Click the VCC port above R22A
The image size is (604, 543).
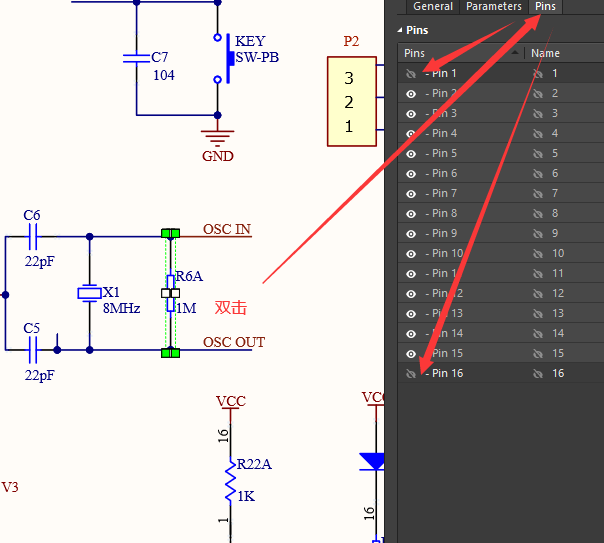tap(230, 402)
